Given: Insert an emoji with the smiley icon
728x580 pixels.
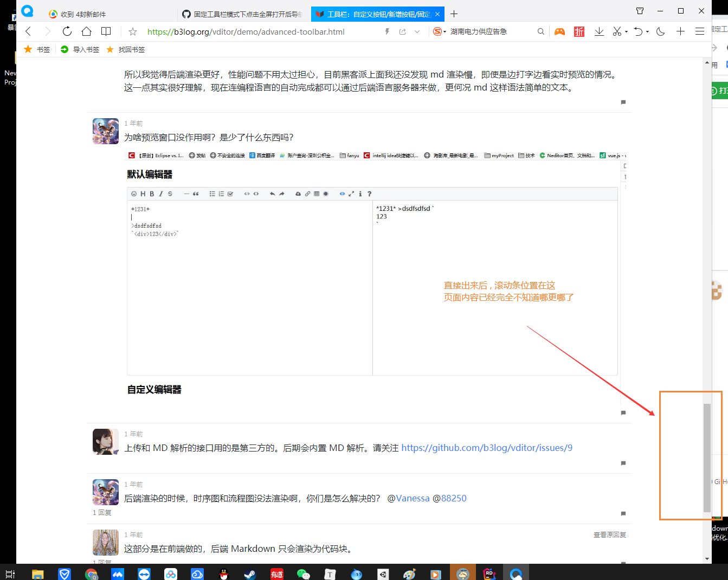Looking at the screenshot, I should tap(134, 194).
